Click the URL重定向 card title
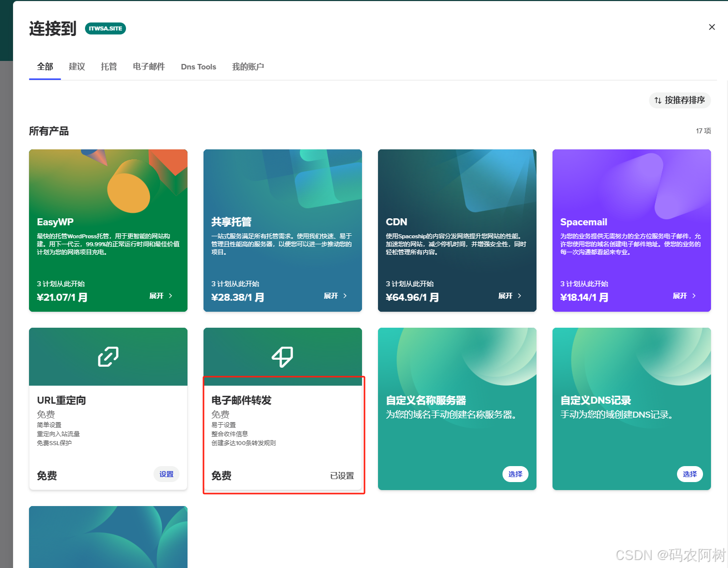728x568 pixels. click(61, 400)
